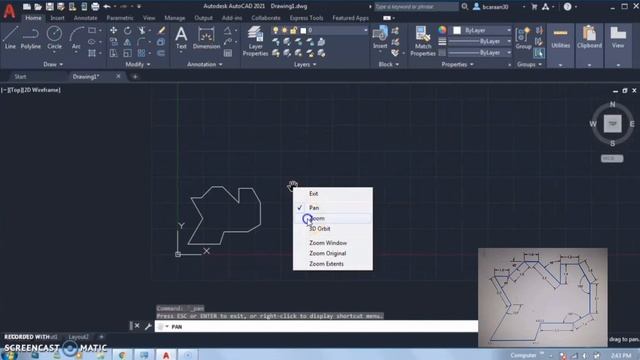Close the command line with X

tap(137, 326)
